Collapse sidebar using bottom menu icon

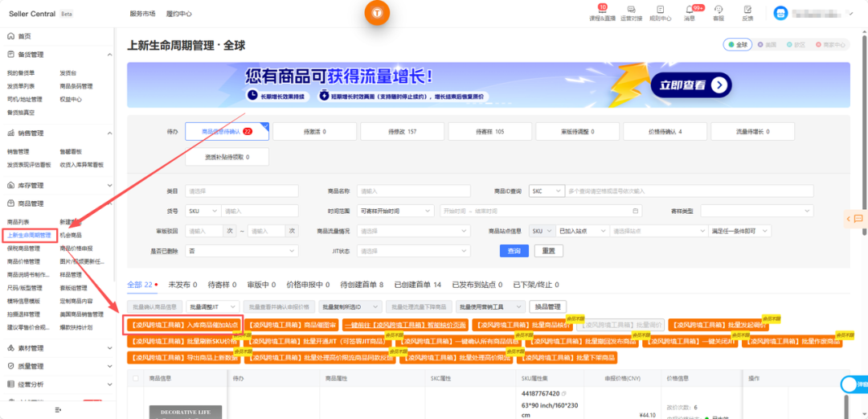coord(58,409)
